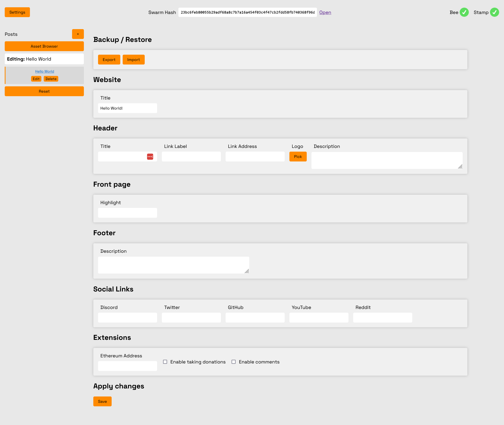Toggle the Enable comments checkbox

coord(233,362)
